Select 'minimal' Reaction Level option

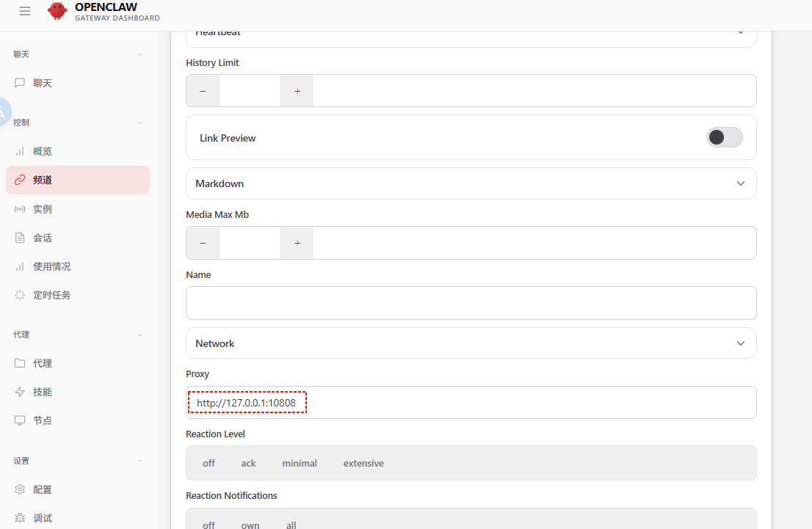tap(300, 463)
